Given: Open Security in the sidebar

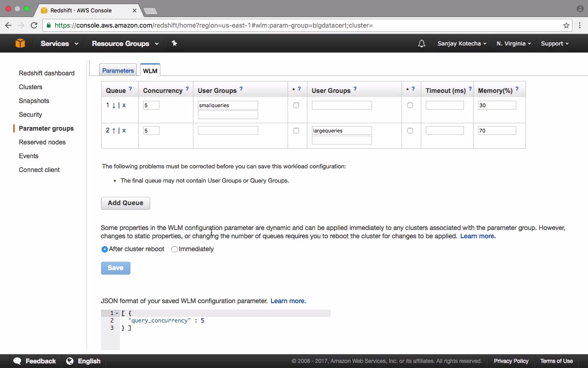Looking at the screenshot, I should [x=30, y=115].
